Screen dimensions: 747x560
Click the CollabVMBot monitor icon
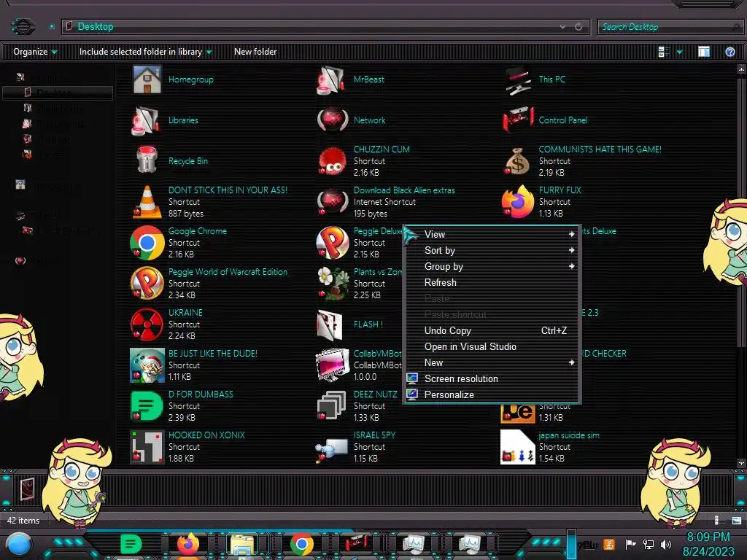pos(332,365)
